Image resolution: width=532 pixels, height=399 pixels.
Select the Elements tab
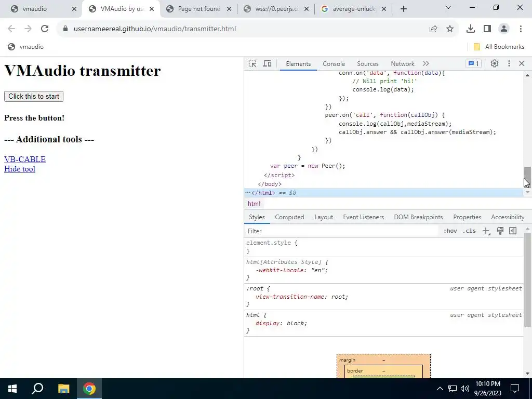click(x=298, y=64)
